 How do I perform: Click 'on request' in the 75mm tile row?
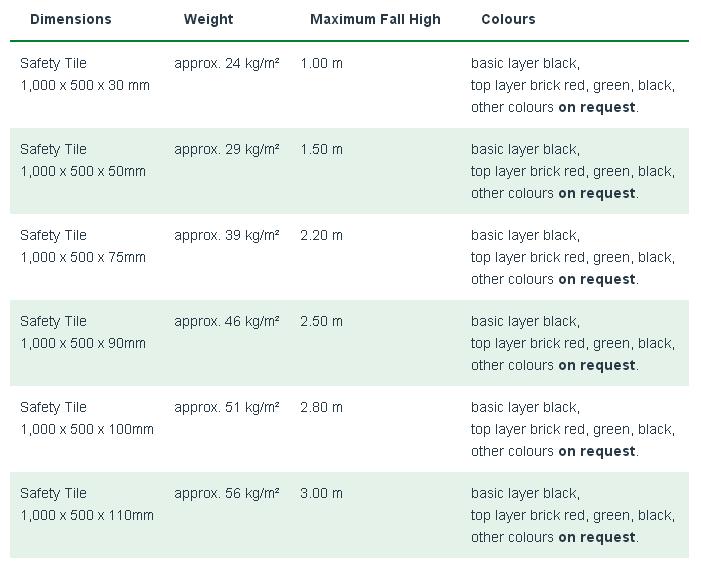tap(596, 279)
